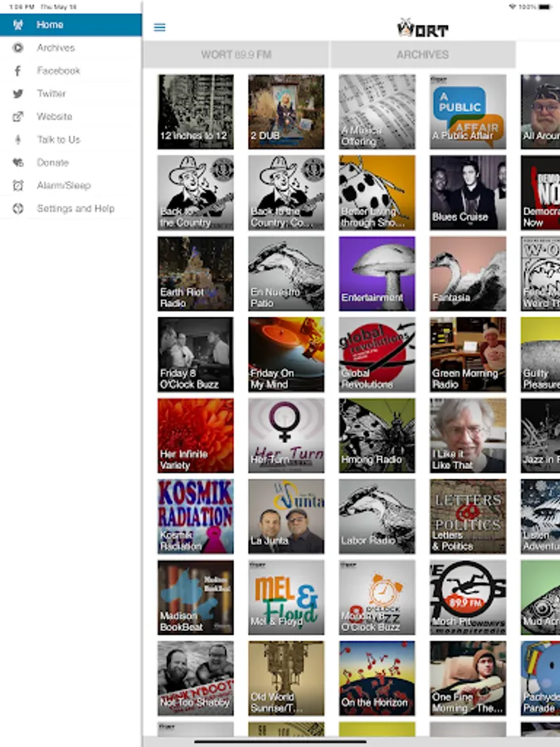560x747 pixels.
Task: Click the Donate heart icon
Action: (x=18, y=163)
